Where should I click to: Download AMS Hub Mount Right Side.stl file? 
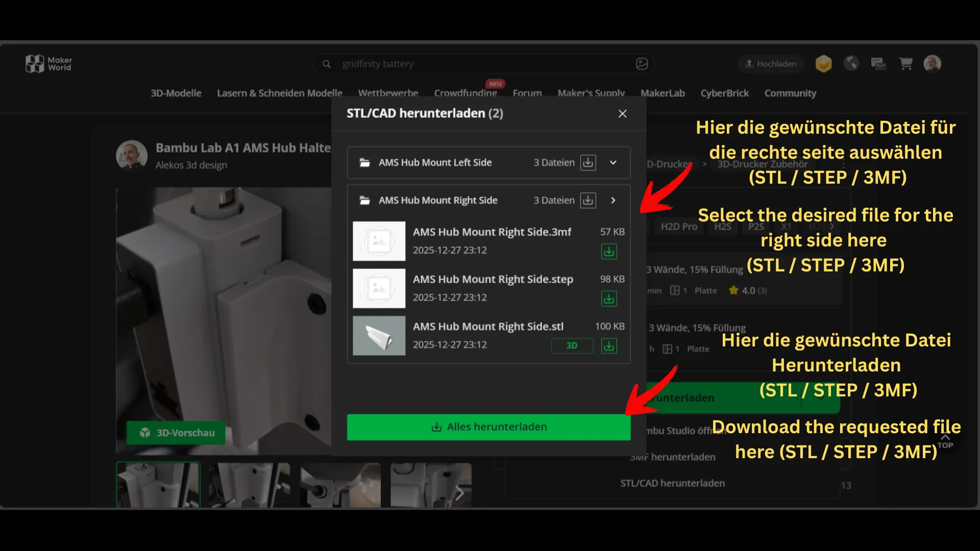609,346
